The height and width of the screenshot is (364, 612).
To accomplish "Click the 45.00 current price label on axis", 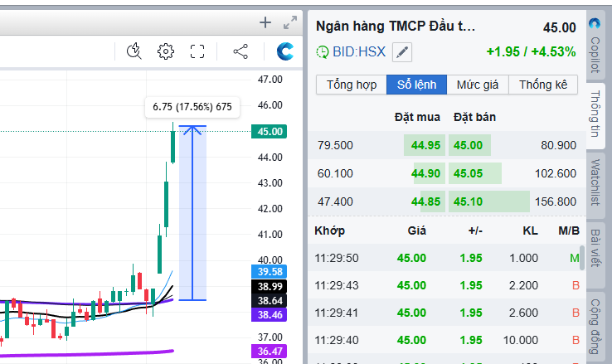I will [x=269, y=132].
